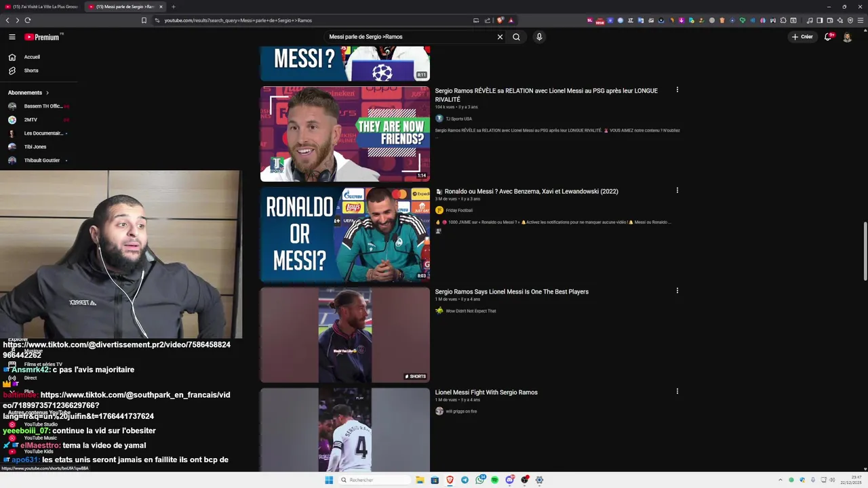This screenshot has height=488, width=868.
Task: Visit Wow Didn't Not Expect That channel
Action: pyautogui.click(x=471, y=311)
